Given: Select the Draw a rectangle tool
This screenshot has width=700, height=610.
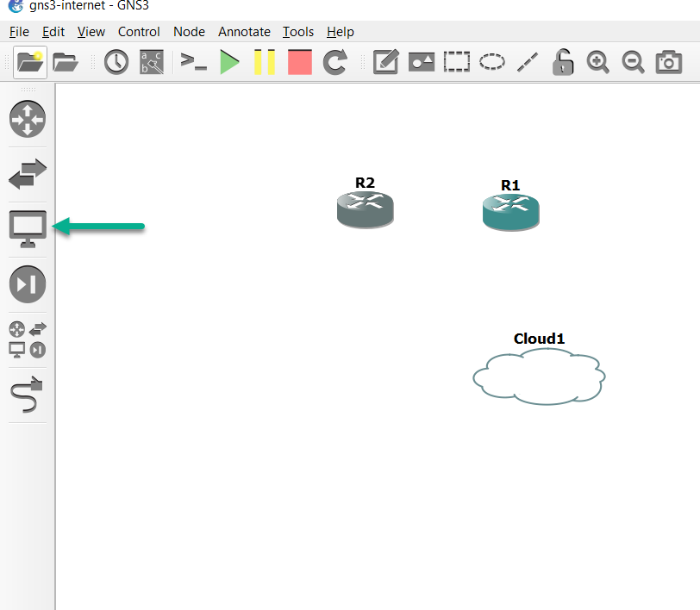Looking at the screenshot, I should click(x=457, y=62).
